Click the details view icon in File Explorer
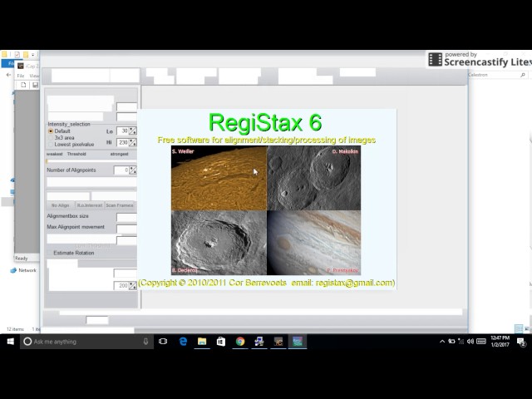532x399 pixels. click(x=519, y=328)
